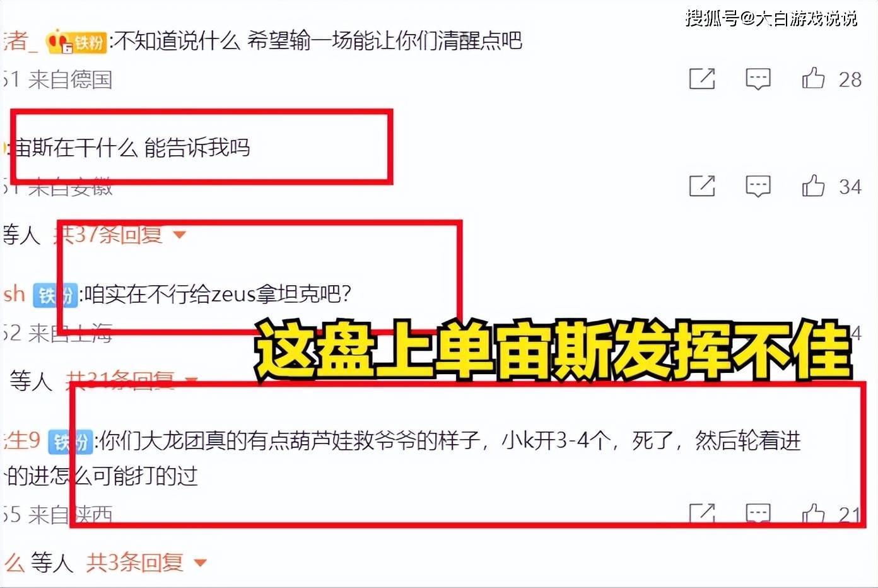Click the 28 like count number
Viewport: 878px width, 588px height.
pos(850,79)
